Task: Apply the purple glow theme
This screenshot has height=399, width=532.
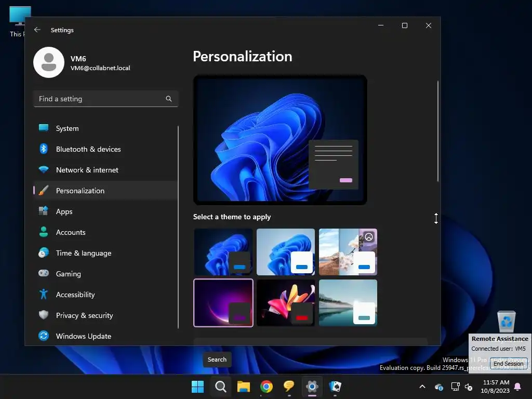Action: [x=223, y=303]
